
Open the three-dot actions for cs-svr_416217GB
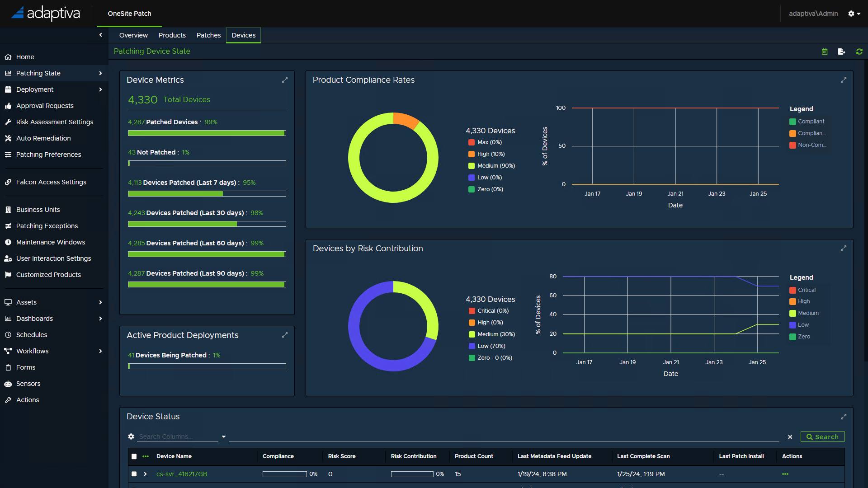(785, 474)
